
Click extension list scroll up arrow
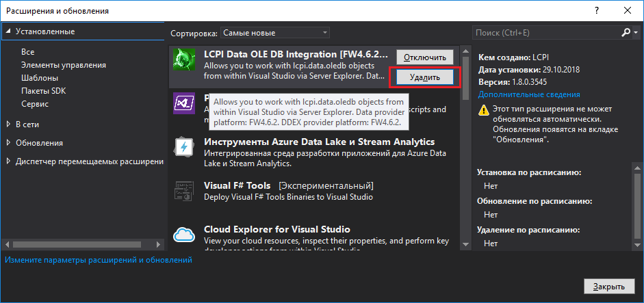(x=466, y=52)
